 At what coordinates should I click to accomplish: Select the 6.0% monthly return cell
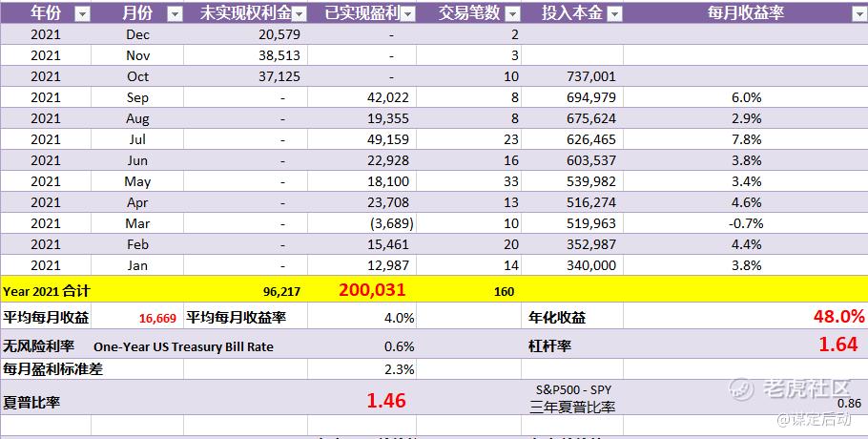[746, 97]
